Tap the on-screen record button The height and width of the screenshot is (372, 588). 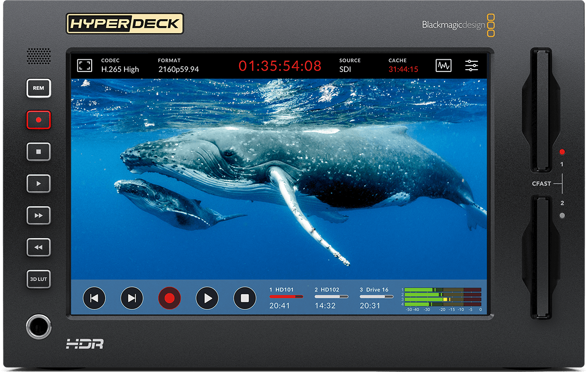170,298
